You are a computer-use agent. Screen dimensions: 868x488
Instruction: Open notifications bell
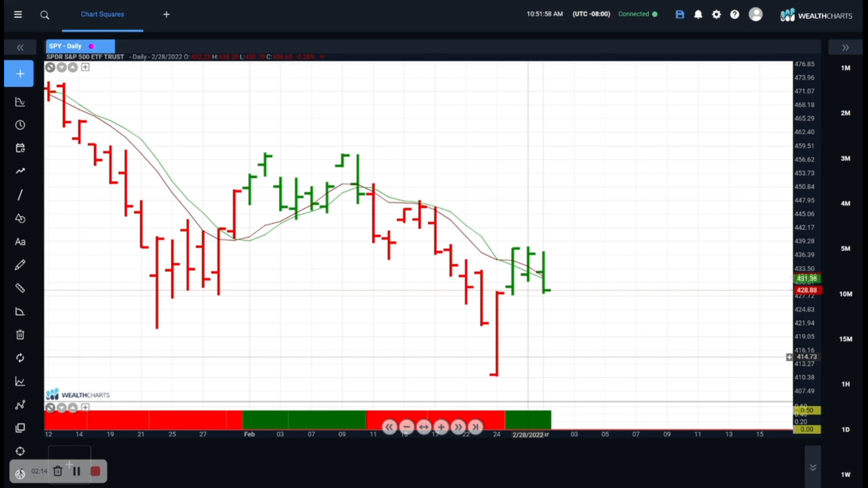pos(698,14)
